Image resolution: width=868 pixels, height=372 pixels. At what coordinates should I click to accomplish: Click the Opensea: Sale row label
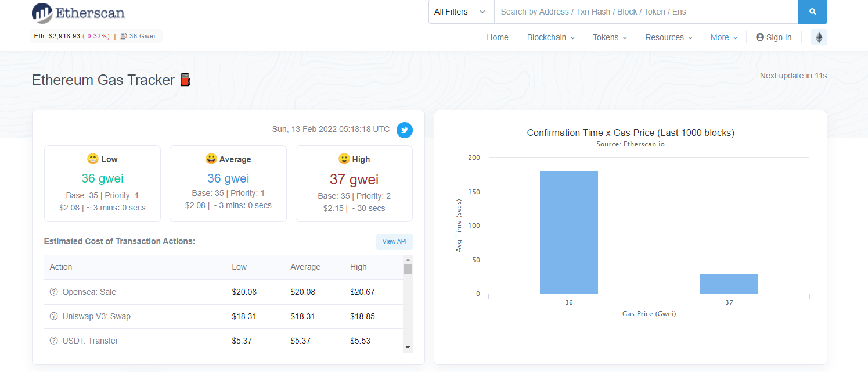[x=89, y=292]
